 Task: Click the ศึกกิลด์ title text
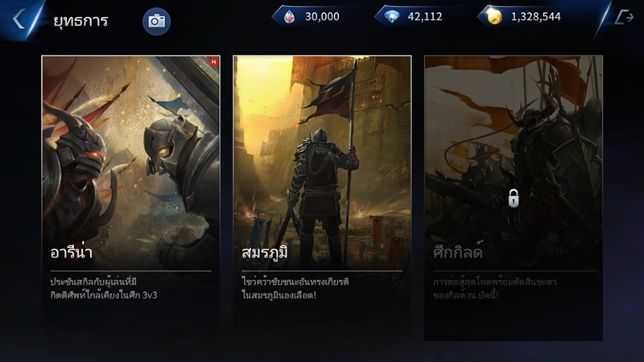tap(458, 251)
